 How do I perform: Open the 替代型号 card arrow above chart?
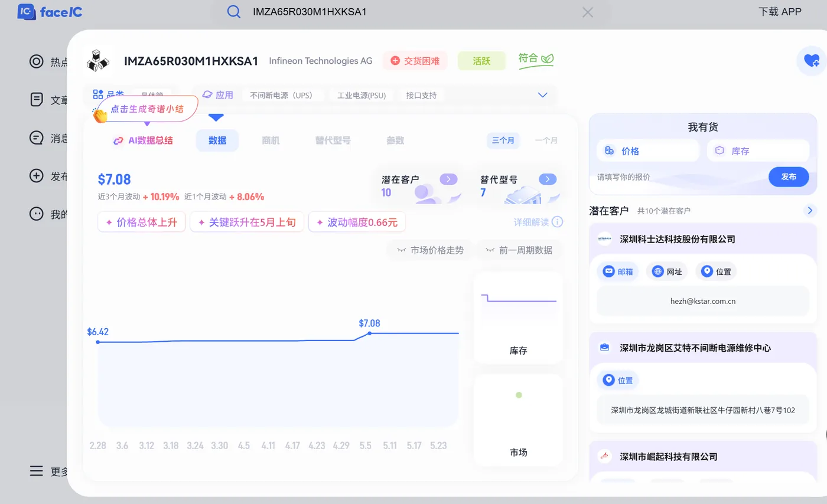click(548, 179)
